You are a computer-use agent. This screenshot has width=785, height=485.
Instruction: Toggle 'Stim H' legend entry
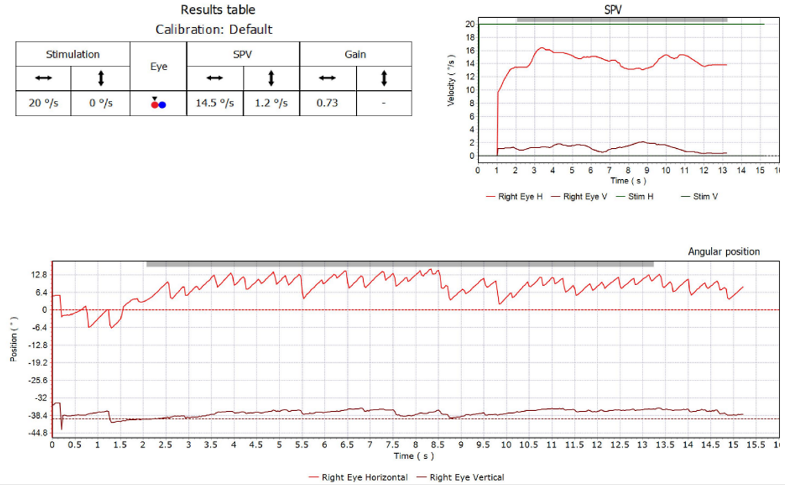pos(634,197)
